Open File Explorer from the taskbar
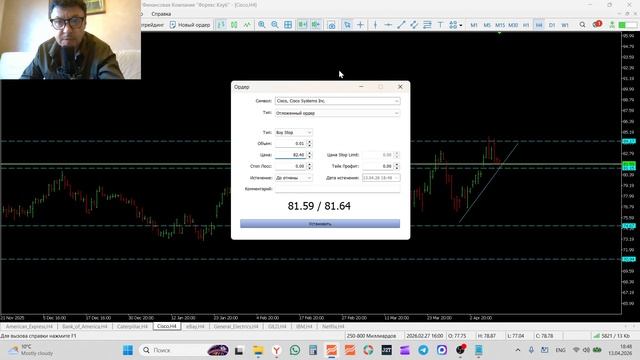640x360 pixels. pos(258,350)
